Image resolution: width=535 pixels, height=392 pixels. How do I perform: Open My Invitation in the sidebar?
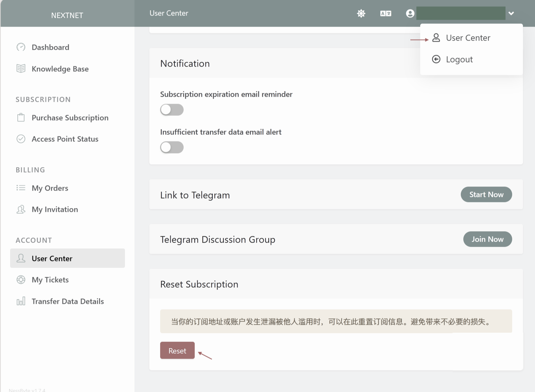pos(68,209)
